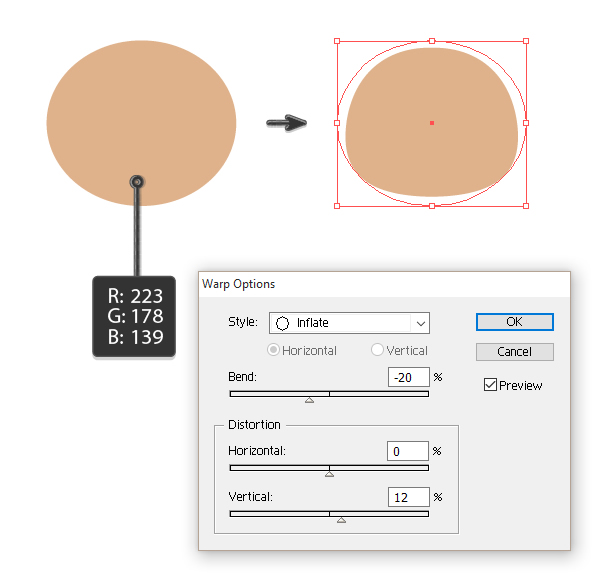Cancel the Warp Options dialog
The height and width of the screenshot is (587, 600).
(514, 352)
